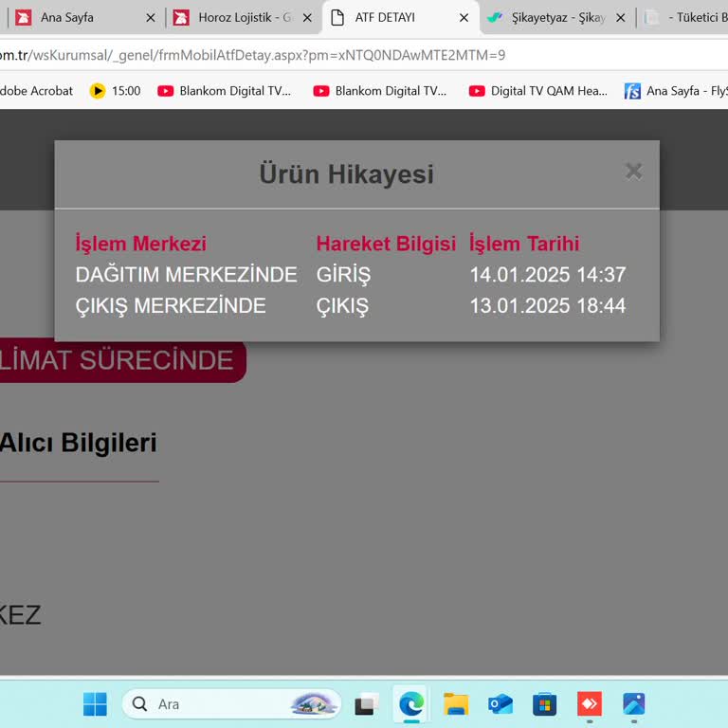Select the ATF DETAYI tab
The width and height of the screenshot is (728, 728).
pos(400,18)
